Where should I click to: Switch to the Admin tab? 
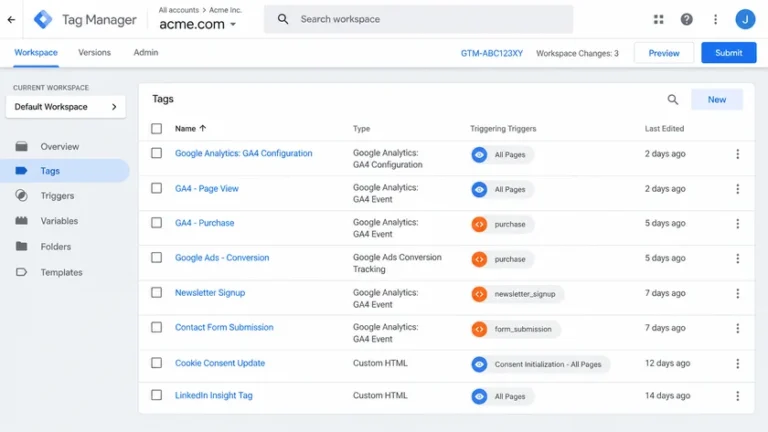[x=146, y=52]
